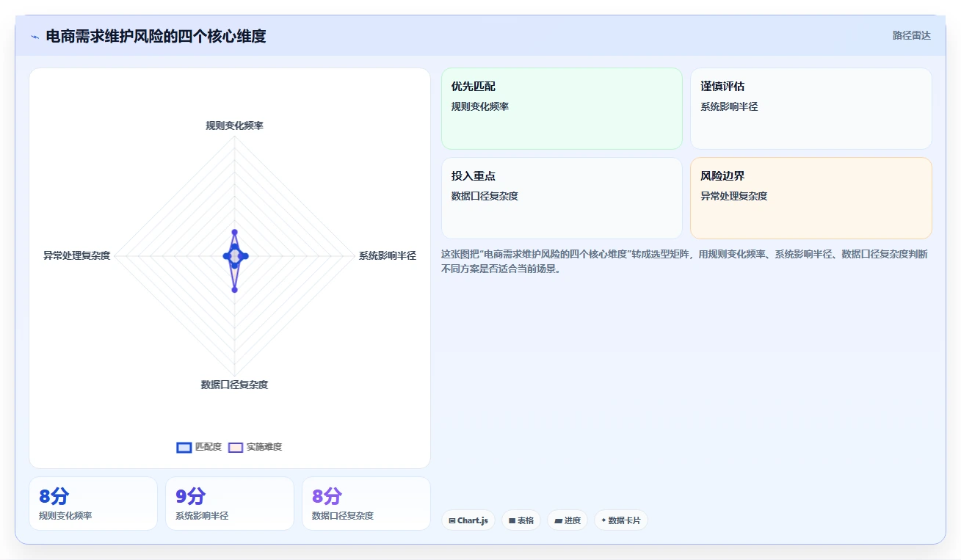
Task: Click the 路径雷达 label in the header
Action: [911, 35]
